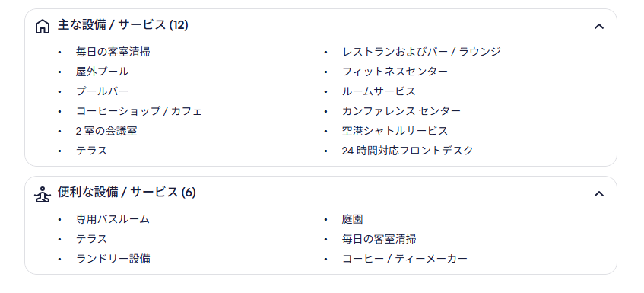644x293 pixels.
Task: Click the 空港シャトルサービス entry
Action: click(395, 131)
